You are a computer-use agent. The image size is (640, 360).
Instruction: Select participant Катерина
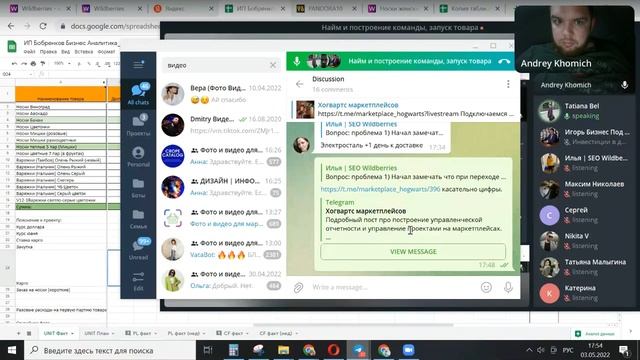coord(584,293)
